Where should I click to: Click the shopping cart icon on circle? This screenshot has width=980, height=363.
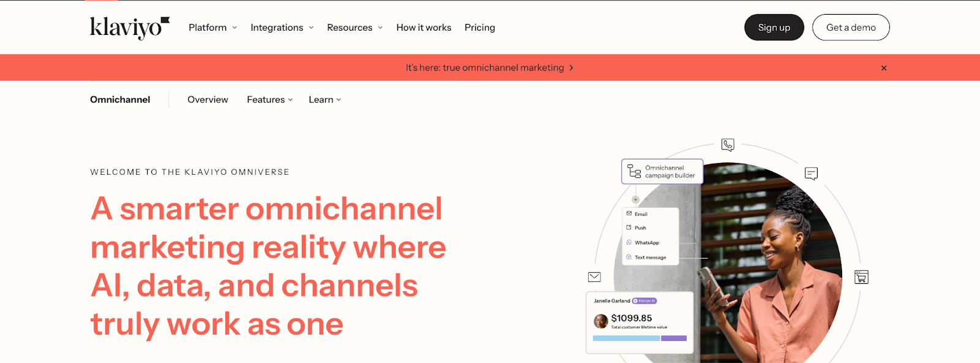point(861,277)
